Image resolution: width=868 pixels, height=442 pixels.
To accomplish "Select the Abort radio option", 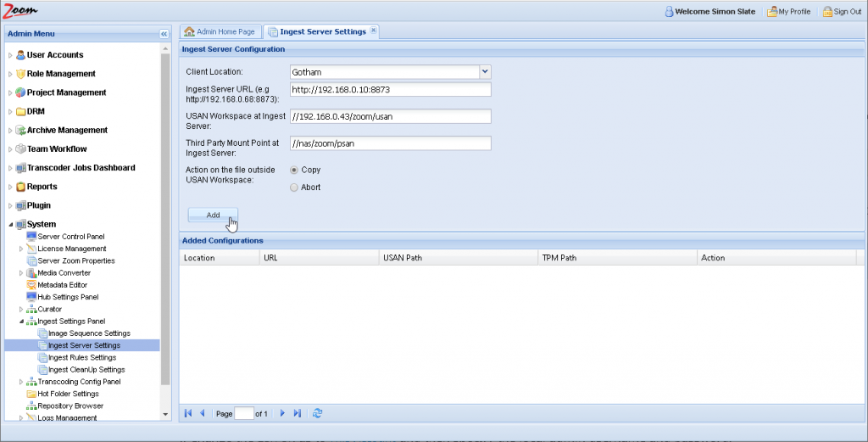I will coord(294,187).
